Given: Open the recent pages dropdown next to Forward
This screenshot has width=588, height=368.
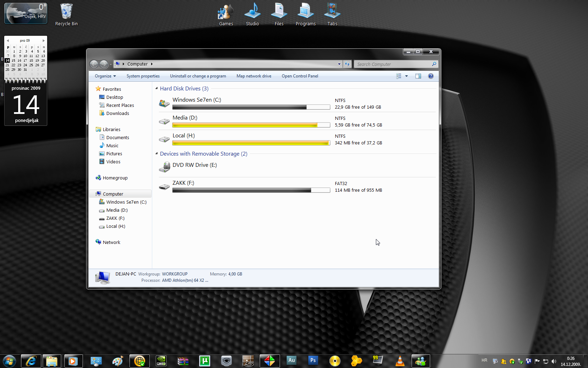Looking at the screenshot, I should coord(111,64).
